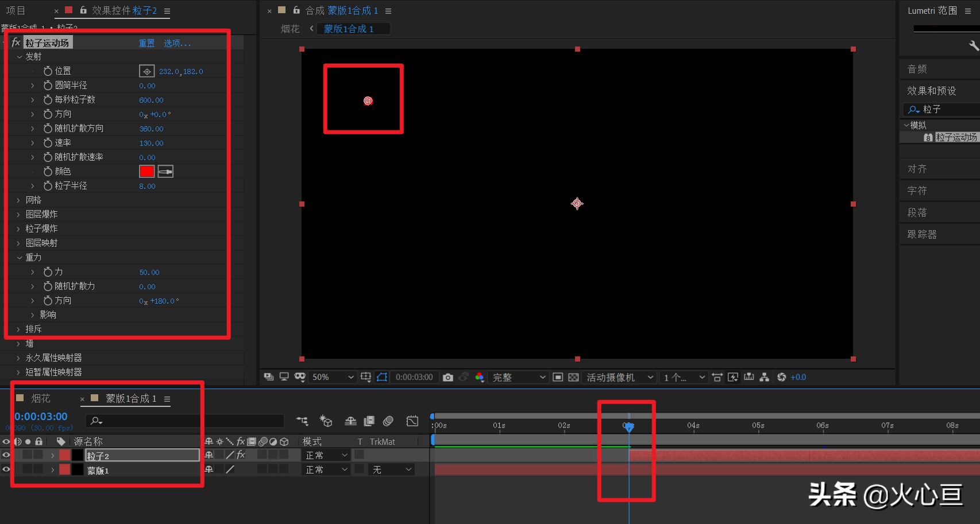Open the 完整 resolution dropdown
The height and width of the screenshot is (524, 980).
coord(518,377)
